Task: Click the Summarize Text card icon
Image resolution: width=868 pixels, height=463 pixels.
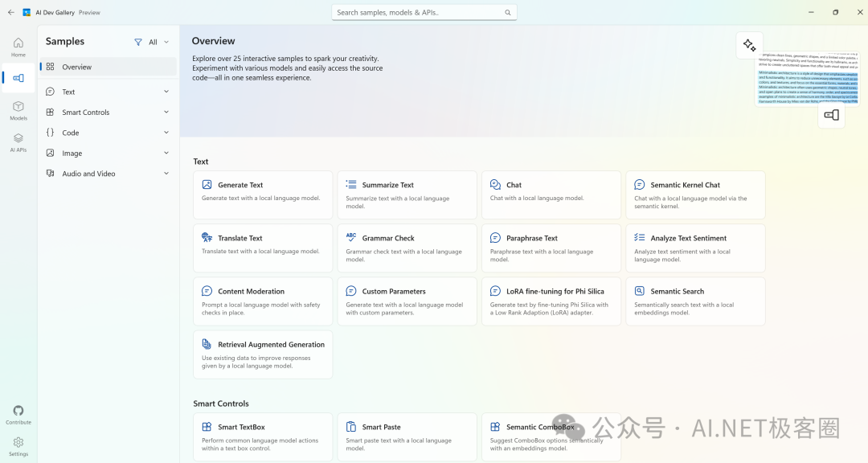Action: pos(351,184)
